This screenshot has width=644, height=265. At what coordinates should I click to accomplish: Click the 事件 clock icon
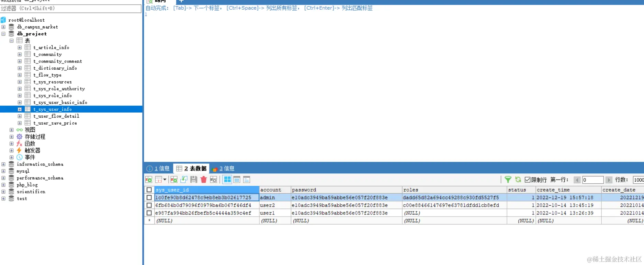click(x=20, y=157)
